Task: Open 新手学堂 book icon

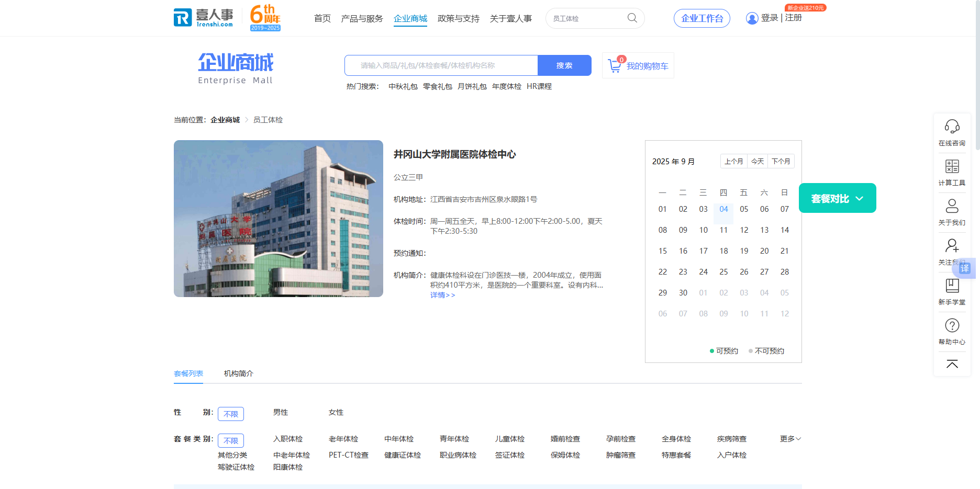Action: [952, 286]
